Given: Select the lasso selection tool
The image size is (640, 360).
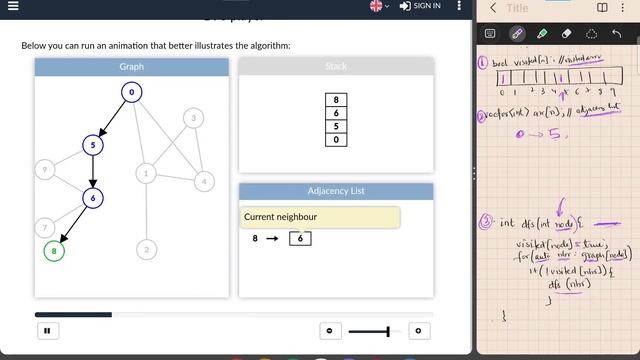Looking at the screenshot, I should (591, 33).
